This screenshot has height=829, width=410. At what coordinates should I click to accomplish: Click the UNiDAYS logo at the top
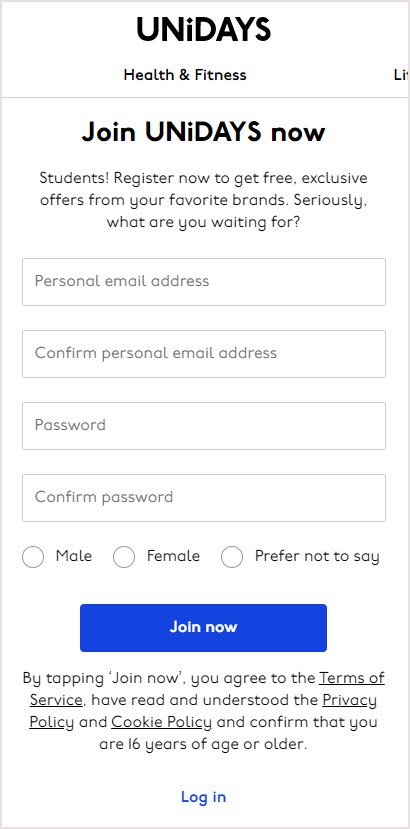pos(204,29)
